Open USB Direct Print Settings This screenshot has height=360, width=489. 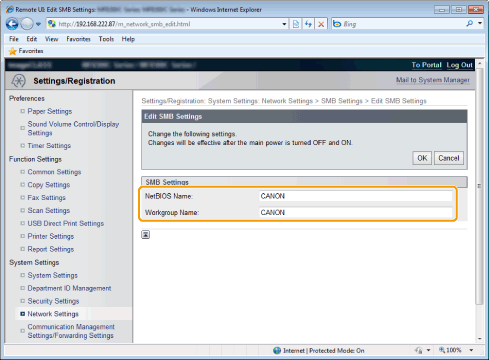(x=66, y=223)
